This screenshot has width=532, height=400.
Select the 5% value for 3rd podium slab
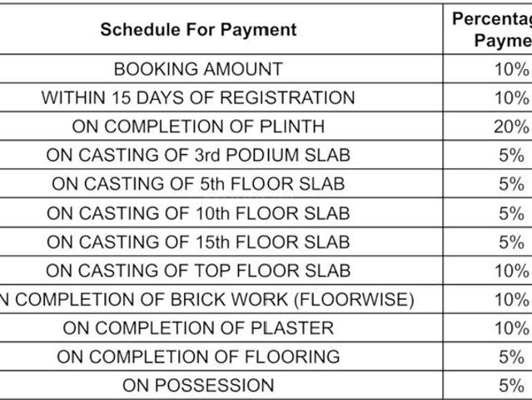tap(511, 156)
